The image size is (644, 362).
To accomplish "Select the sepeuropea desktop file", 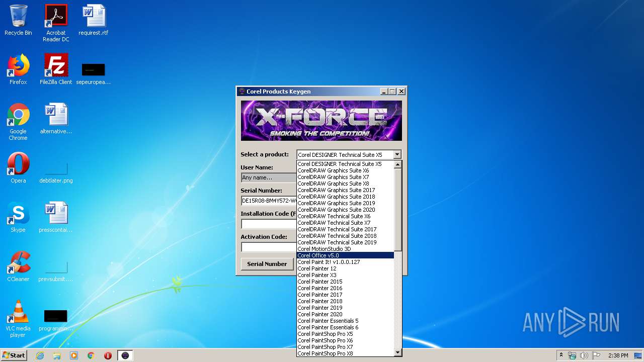I will [x=94, y=73].
